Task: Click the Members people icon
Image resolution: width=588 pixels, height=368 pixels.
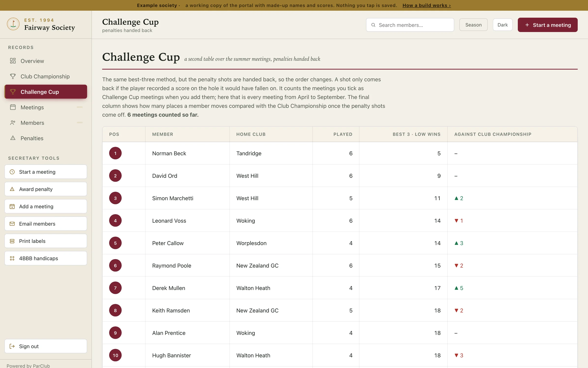Action: point(13,123)
